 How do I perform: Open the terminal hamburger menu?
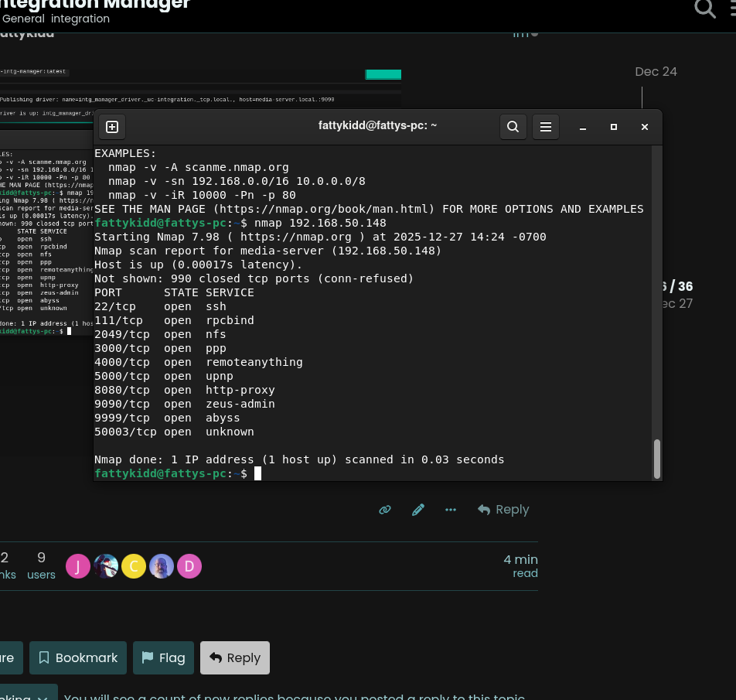pos(545,127)
